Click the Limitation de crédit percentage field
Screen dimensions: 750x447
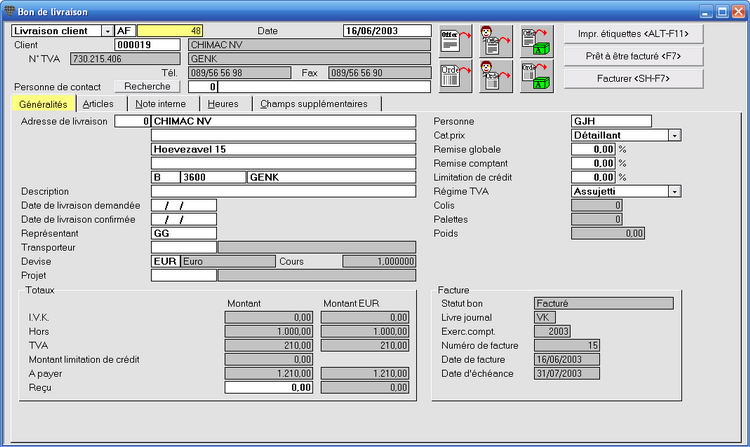pos(593,177)
